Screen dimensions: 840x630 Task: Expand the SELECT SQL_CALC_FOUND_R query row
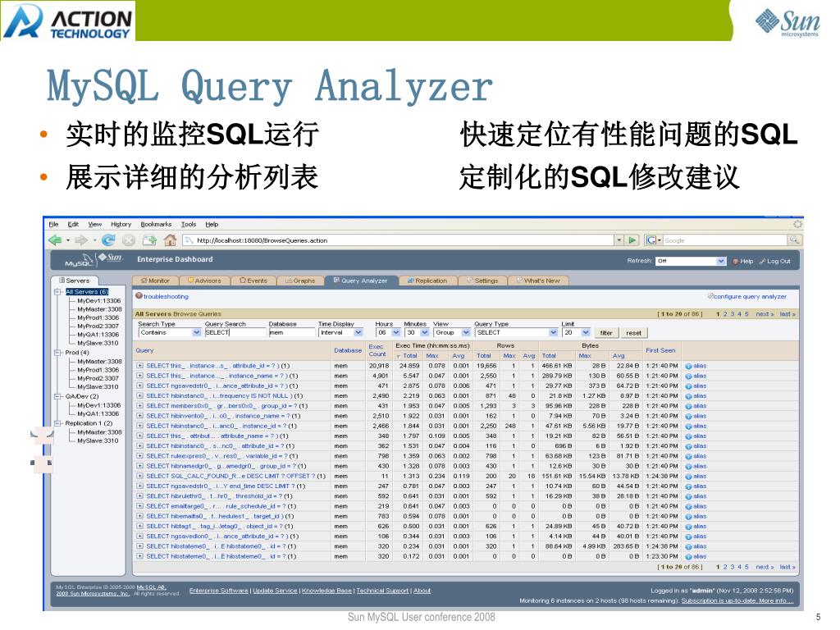pyautogui.click(x=139, y=477)
